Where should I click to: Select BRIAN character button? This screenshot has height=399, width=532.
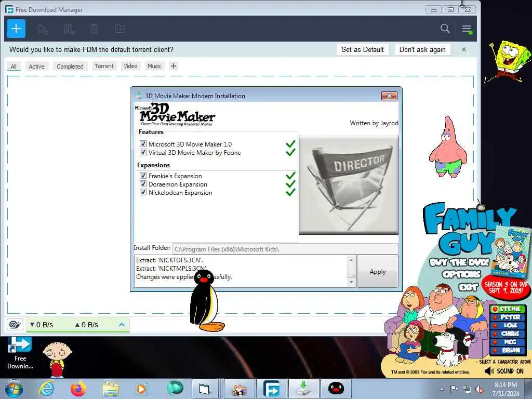(x=508, y=351)
